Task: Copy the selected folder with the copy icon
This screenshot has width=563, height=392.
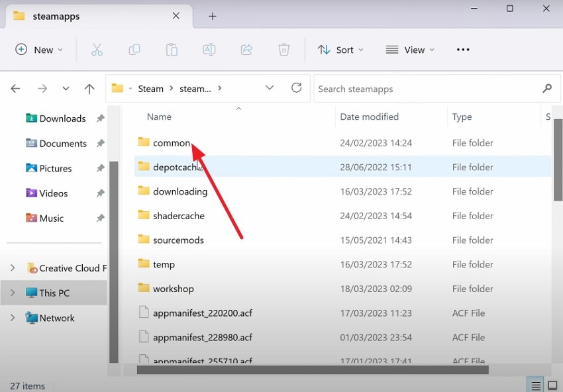Action: [134, 49]
